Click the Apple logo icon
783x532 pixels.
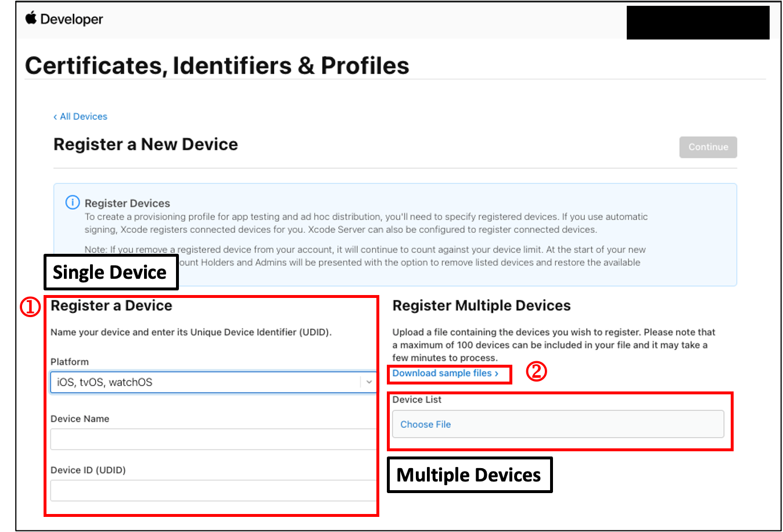31,18
